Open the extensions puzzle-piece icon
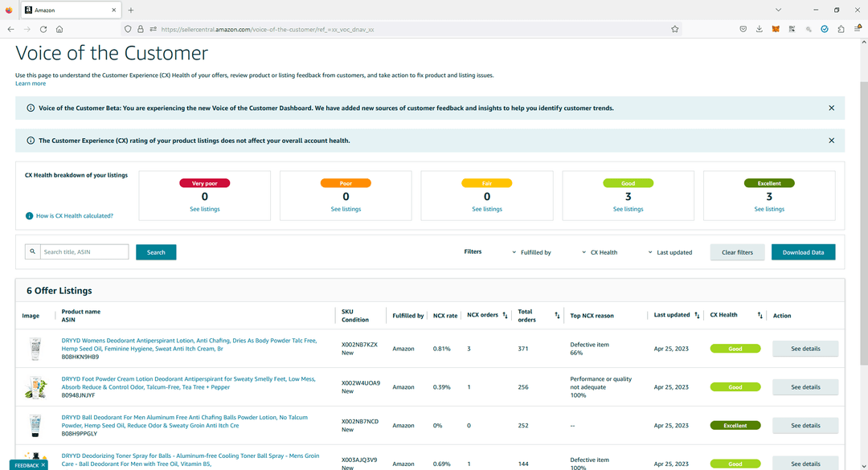The width and height of the screenshot is (868, 470). pos(841,30)
